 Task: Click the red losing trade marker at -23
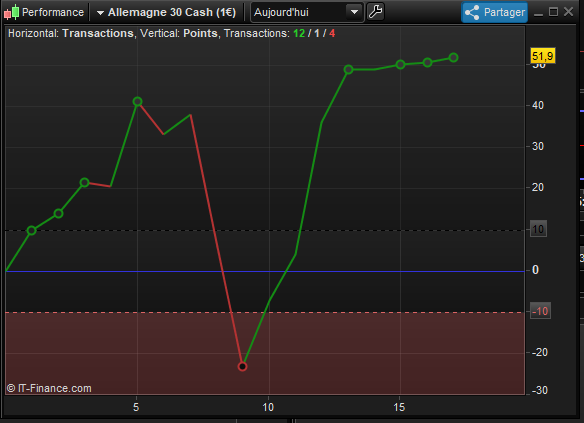pos(242,367)
